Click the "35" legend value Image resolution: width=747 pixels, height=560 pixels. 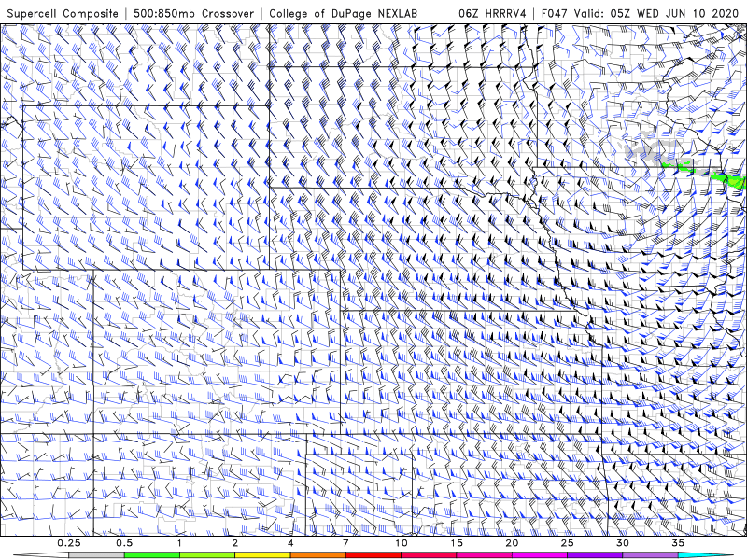pyautogui.click(x=678, y=543)
